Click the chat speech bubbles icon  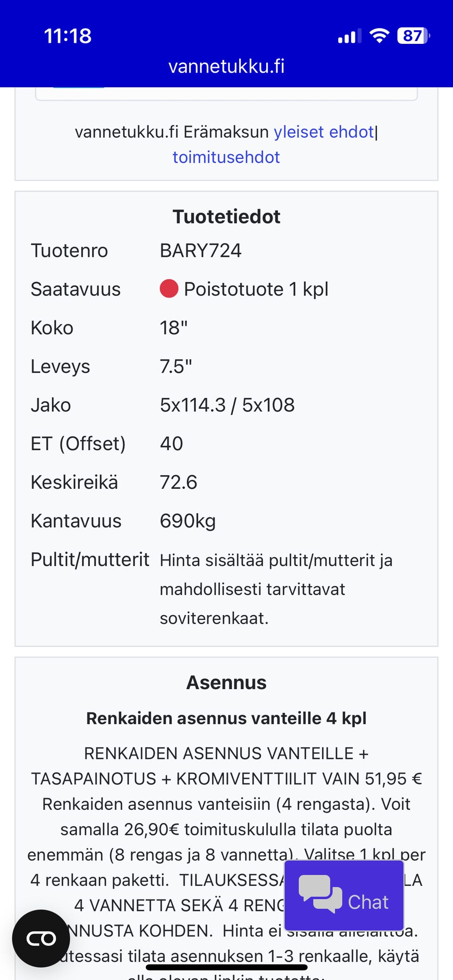click(x=320, y=894)
